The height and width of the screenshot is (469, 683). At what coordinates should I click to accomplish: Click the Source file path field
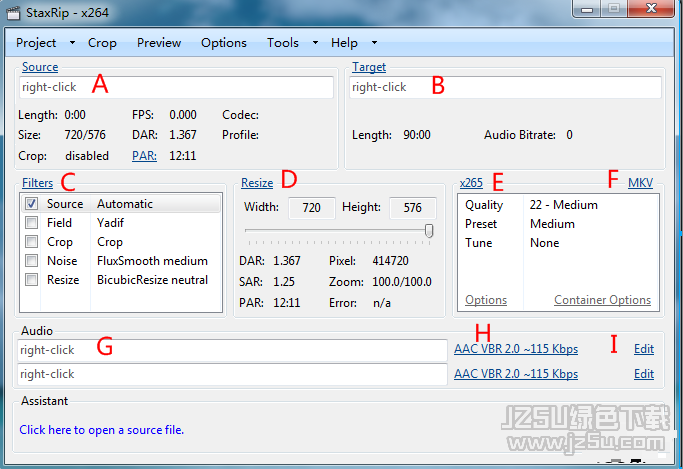[176, 87]
